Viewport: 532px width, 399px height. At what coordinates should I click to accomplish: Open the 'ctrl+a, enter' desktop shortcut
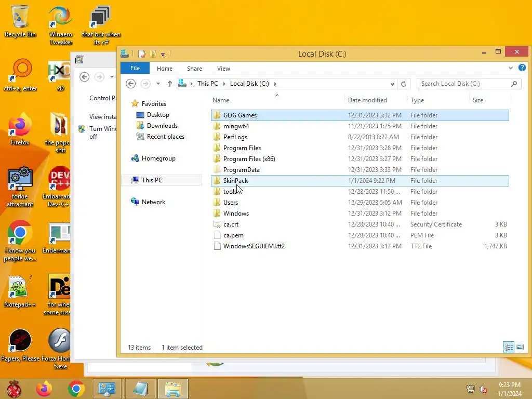pyautogui.click(x=20, y=75)
